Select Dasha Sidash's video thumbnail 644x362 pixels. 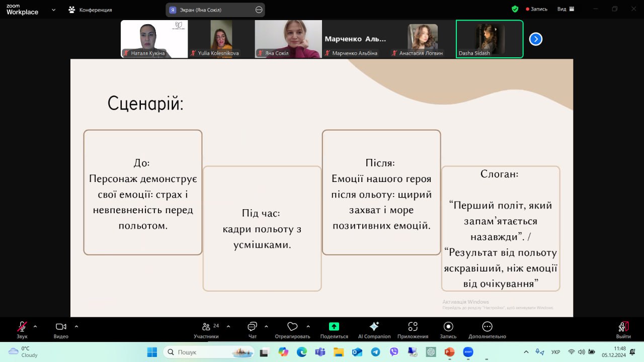click(x=490, y=39)
